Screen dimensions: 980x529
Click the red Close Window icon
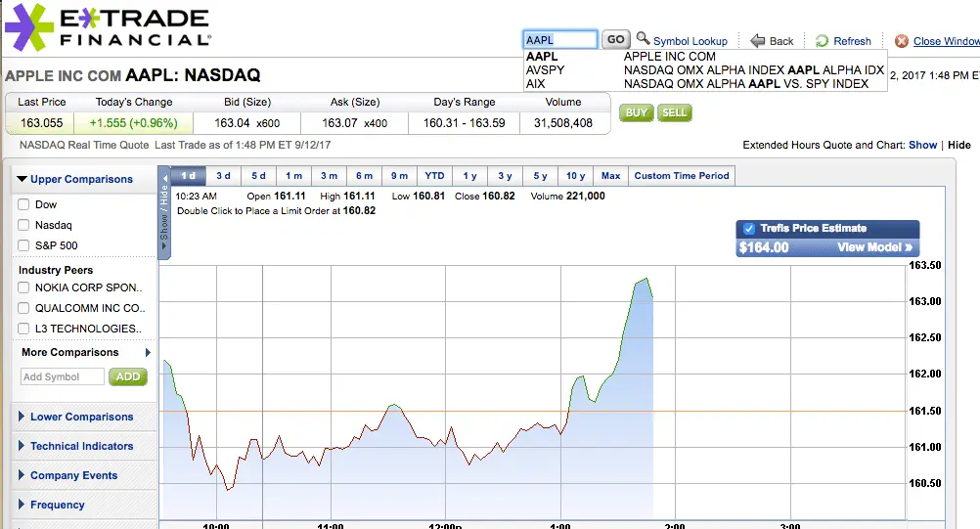coord(902,41)
